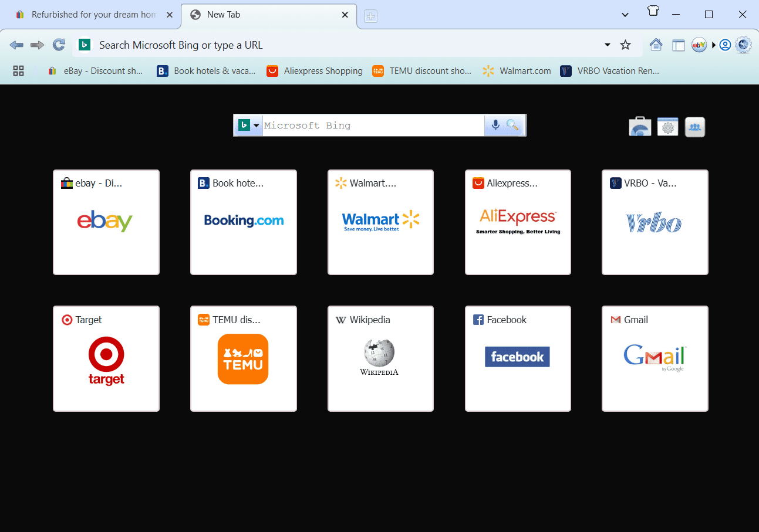
Task: Open Book hotels & vaca... bookmark
Action: (206, 71)
